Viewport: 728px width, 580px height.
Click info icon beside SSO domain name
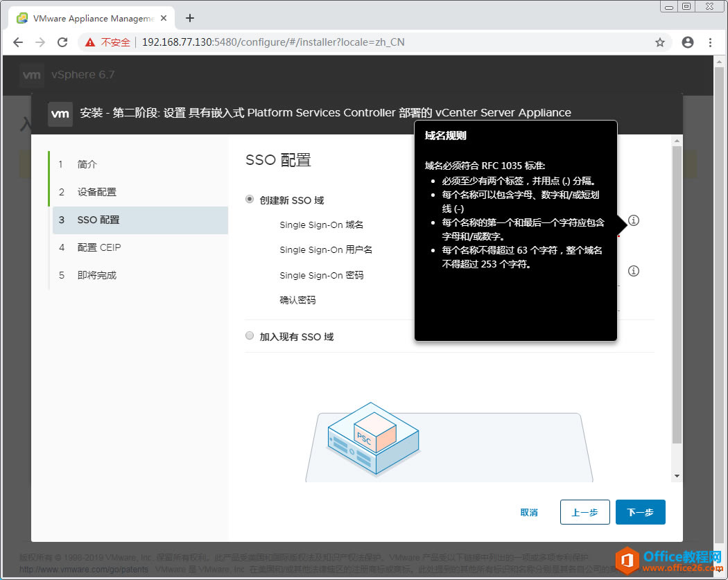(x=634, y=220)
